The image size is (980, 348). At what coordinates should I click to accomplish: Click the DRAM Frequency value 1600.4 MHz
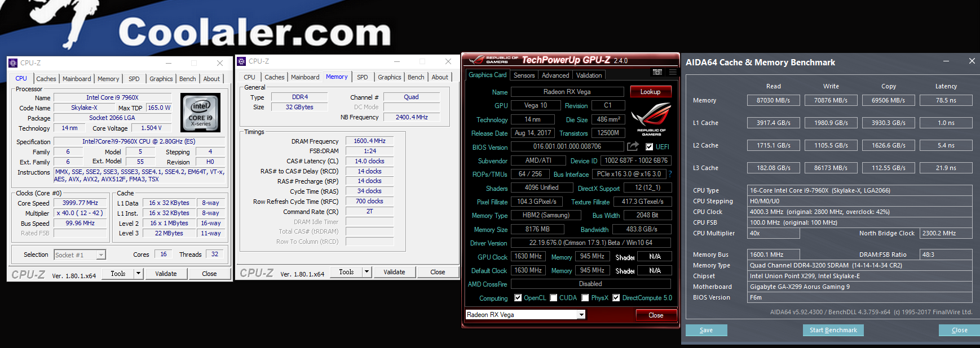pyautogui.click(x=369, y=141)
